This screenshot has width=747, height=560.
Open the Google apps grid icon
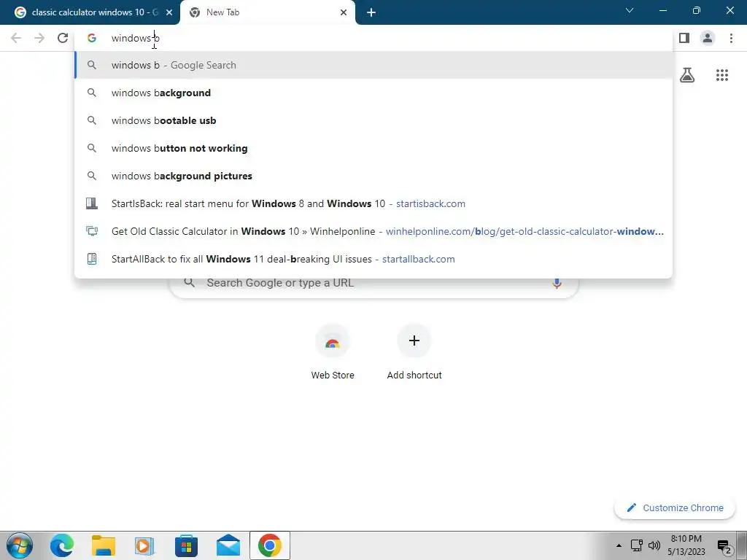tap(722, 75)
